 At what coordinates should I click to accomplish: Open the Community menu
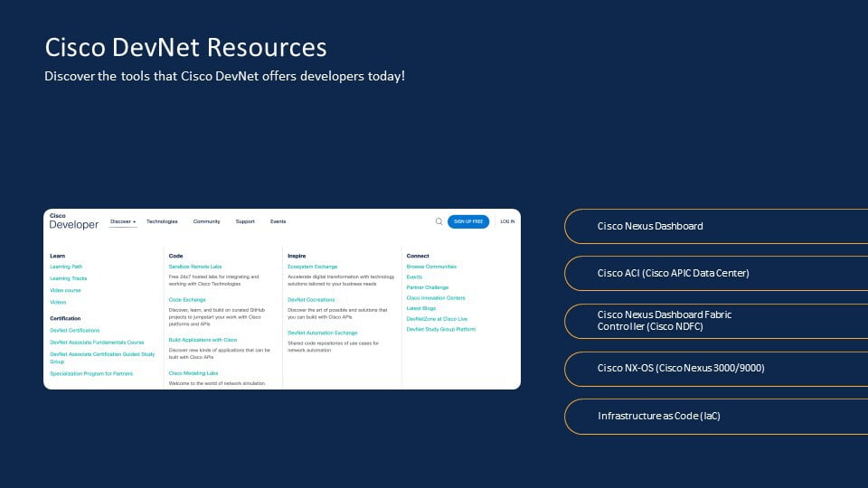206,221
